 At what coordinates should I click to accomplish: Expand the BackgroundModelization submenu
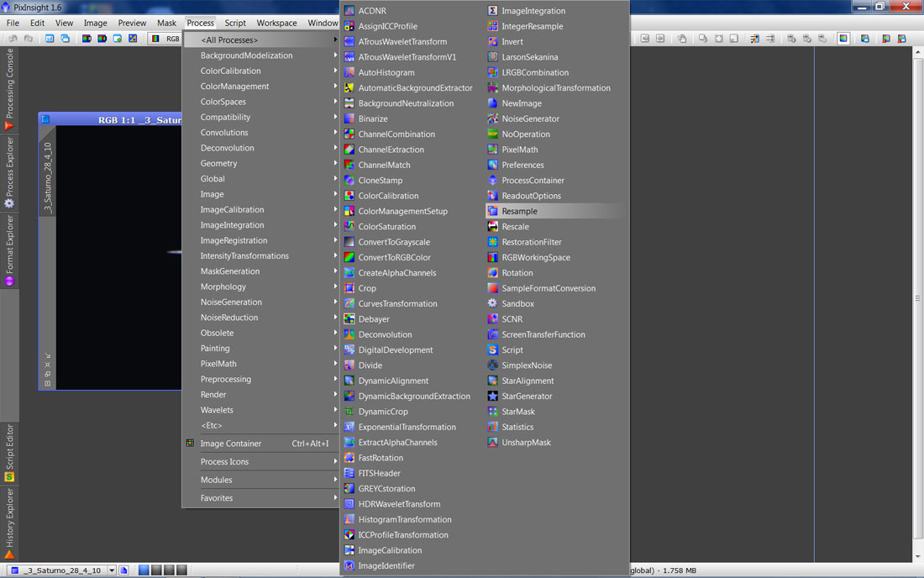click(261, 55)
